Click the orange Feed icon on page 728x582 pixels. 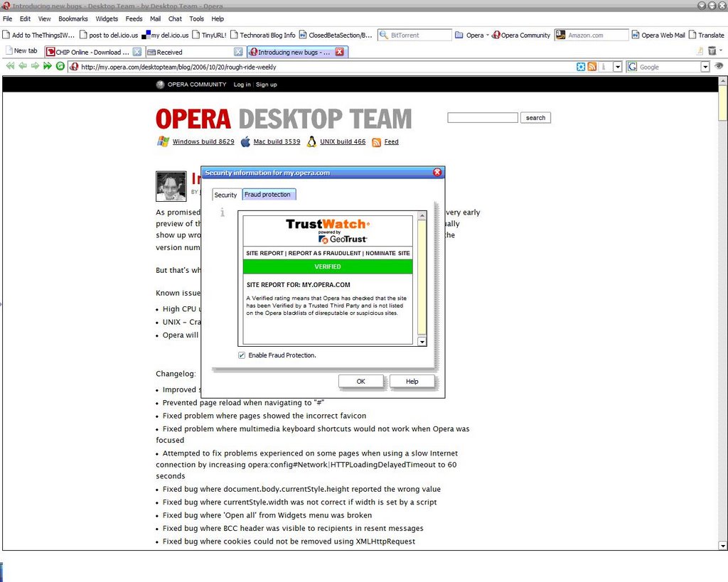click(x=376, y=142)
